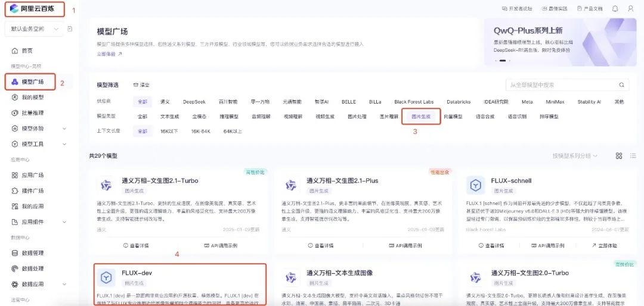This screenshot has width=644, height=306.
Task: Select 视频生成 model type filter
Action: pyautogui.click(x=325, y=117)
